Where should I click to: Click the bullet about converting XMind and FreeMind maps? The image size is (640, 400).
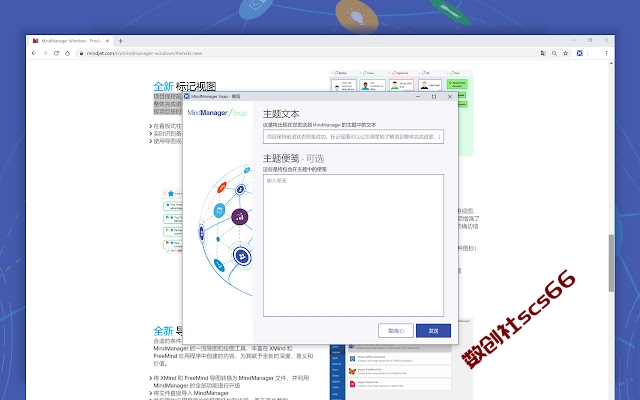229,382
